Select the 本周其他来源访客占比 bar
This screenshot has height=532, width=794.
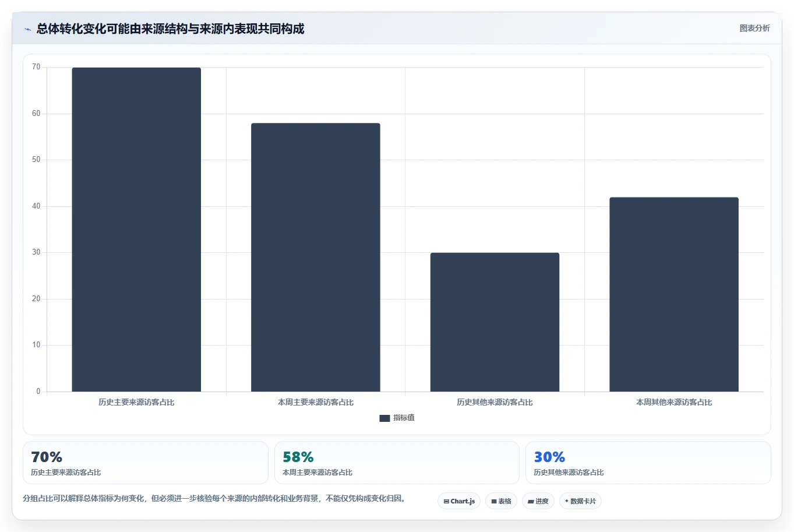[674, 294]
